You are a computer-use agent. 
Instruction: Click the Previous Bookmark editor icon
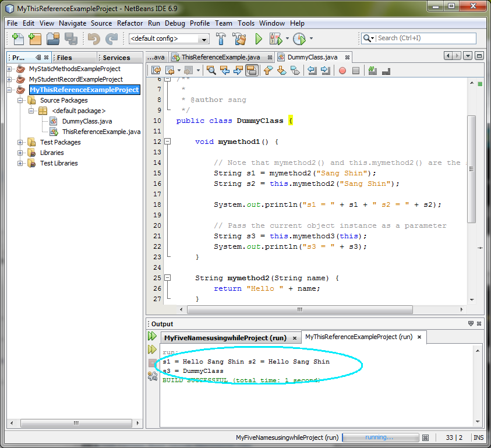tap(268, 70)
